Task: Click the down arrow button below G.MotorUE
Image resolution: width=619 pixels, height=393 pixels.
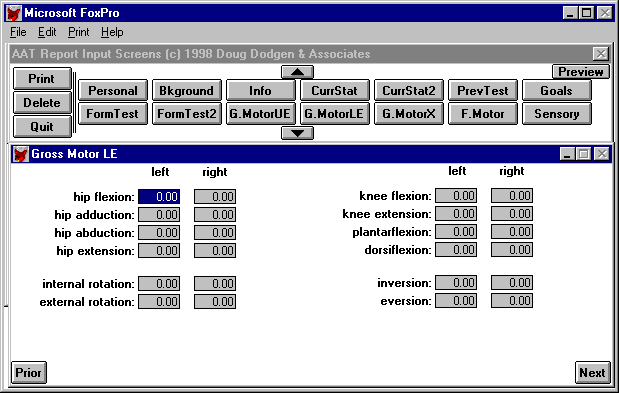Action: (x=297, y=133)
